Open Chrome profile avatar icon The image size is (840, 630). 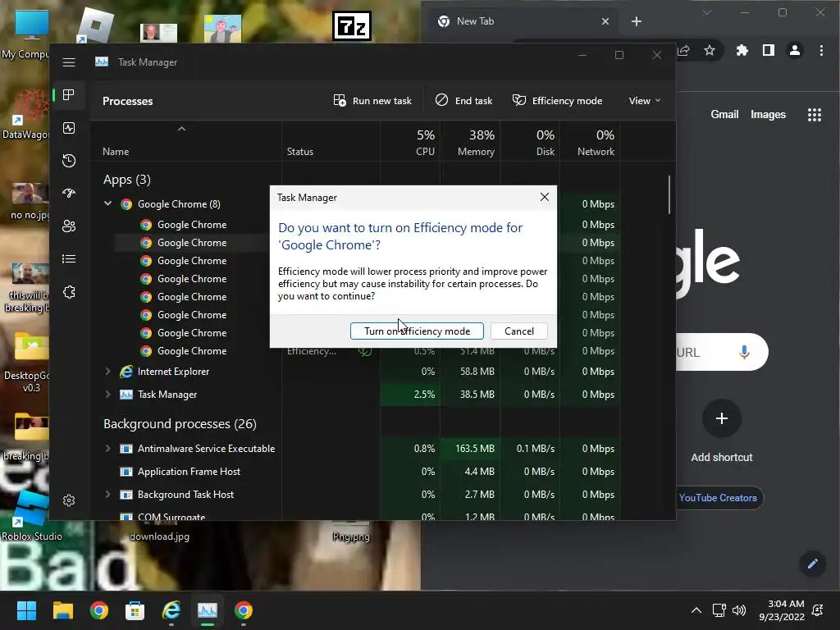[x=794, y=50]
